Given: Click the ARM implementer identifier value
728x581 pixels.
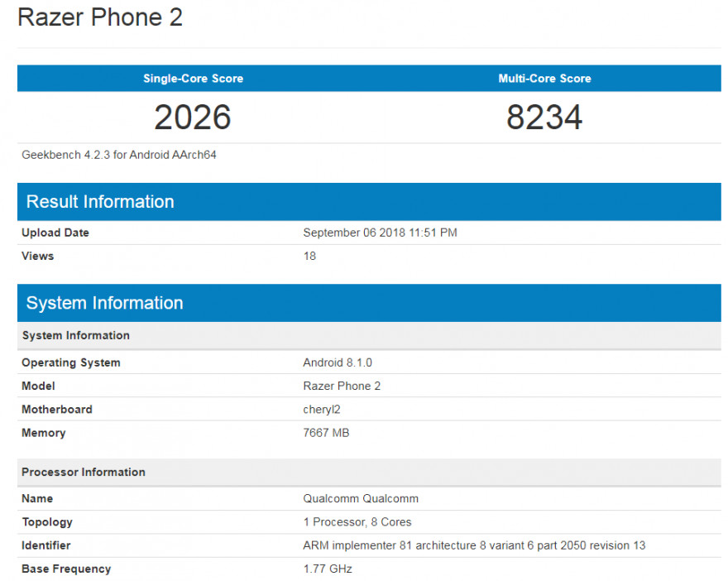Looking at the screenshot, I should click(x=474, y=545).
